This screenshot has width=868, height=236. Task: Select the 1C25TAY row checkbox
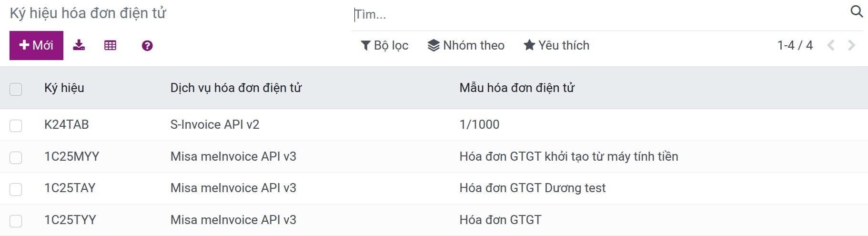tap(16, 189)
